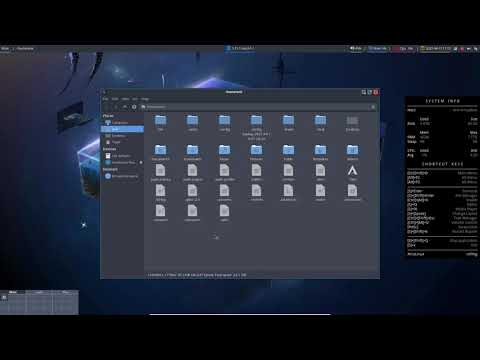Select the grey-icon item among the blue folders

[x=352, y=123]
